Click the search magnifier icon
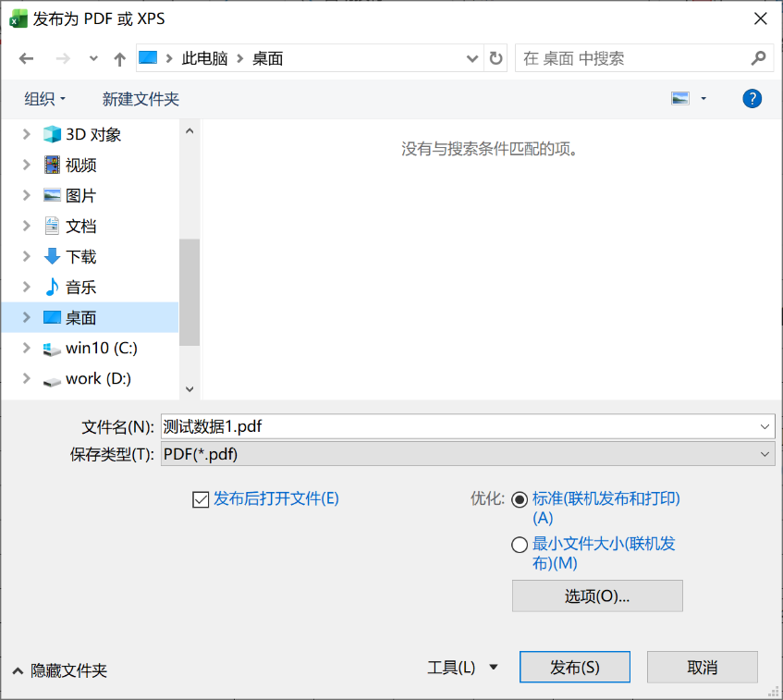This screenshot has width=783, height=700. (758, 58)
